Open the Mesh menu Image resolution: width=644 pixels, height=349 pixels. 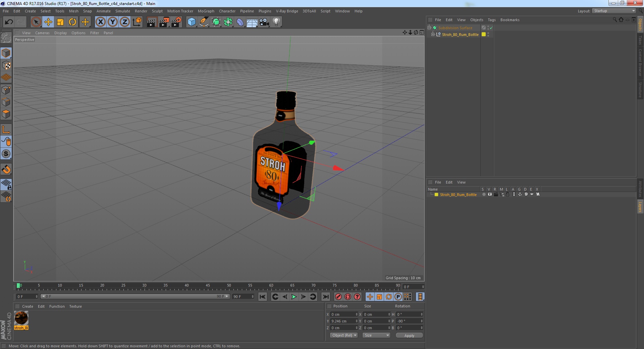click(73, 11)
